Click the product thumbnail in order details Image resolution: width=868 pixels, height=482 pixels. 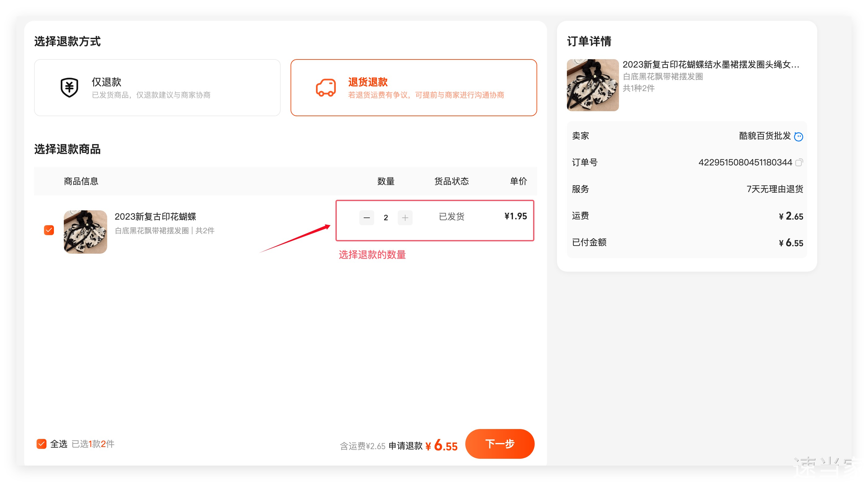[592, 85]
